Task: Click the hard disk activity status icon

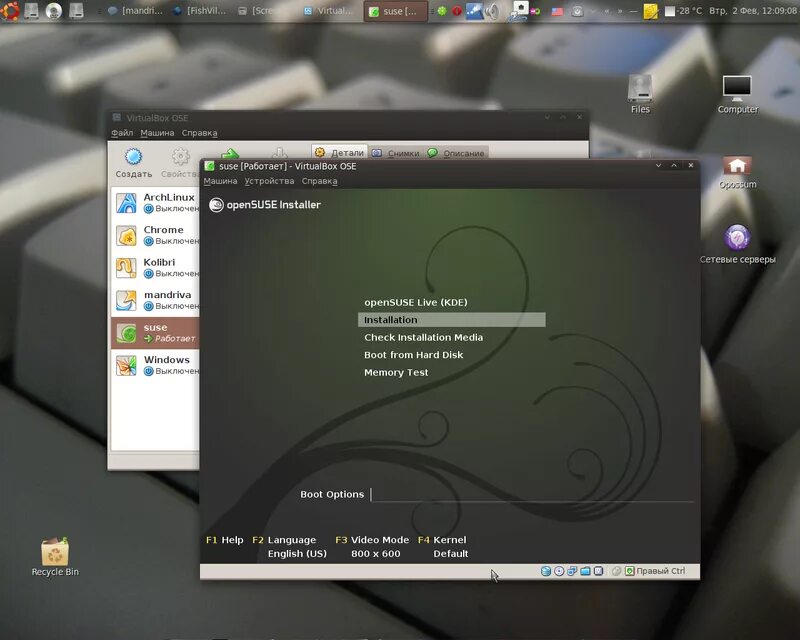Action: pyautogui.click(x=546, y=571)
